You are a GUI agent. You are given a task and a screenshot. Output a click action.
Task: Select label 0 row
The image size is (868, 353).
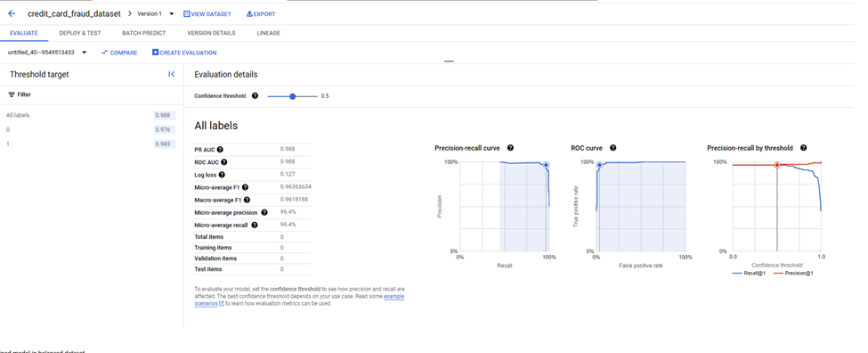tap(91, 129)
